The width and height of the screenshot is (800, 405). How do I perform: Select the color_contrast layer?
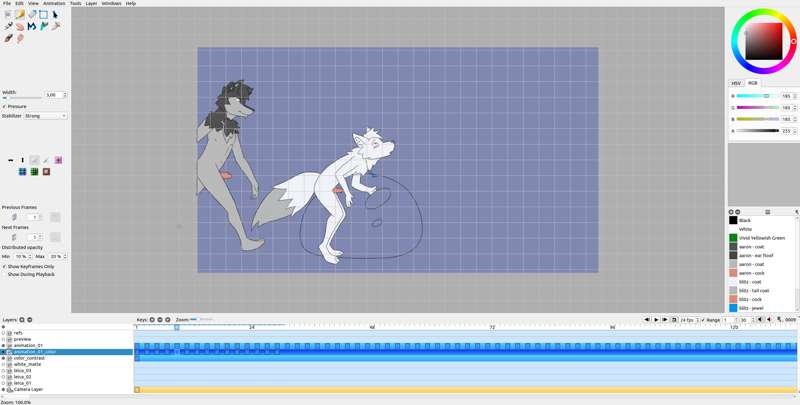pos(29,358)
